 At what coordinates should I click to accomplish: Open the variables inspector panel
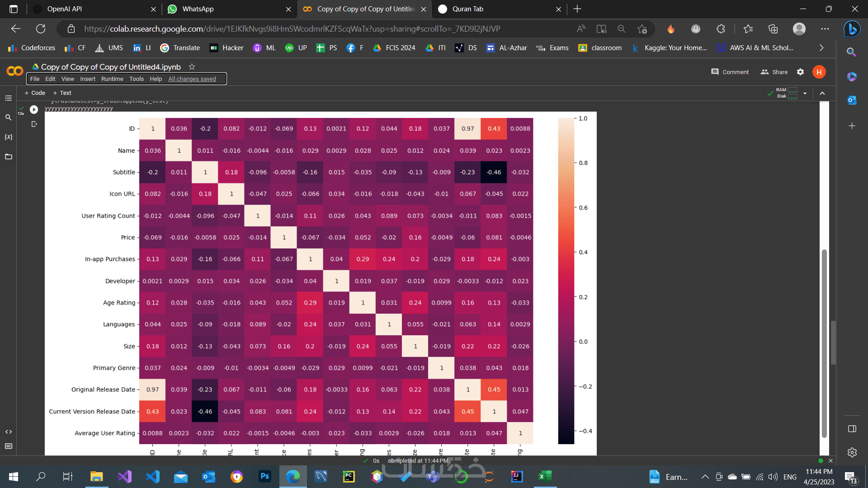pos(8,137)
